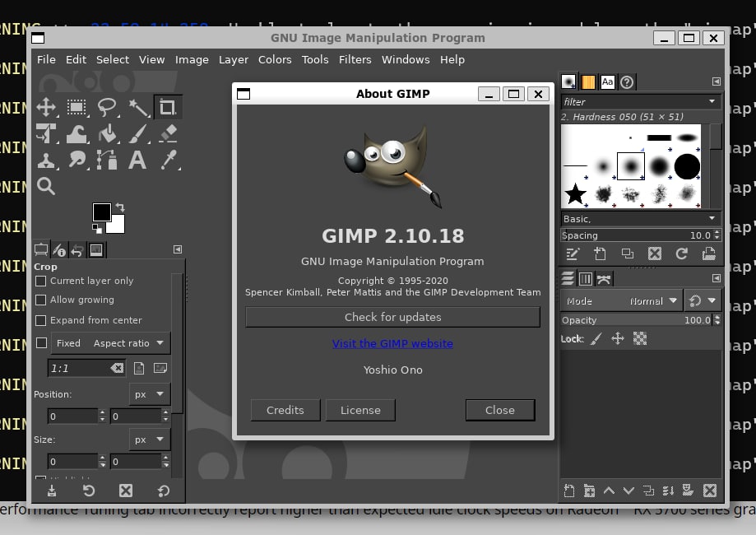Image resolution: width=756 pixels, height=535 pixels.
Task: Raise layer with up arrow icon
Action: pyautogui.click(x=609, y=491)
